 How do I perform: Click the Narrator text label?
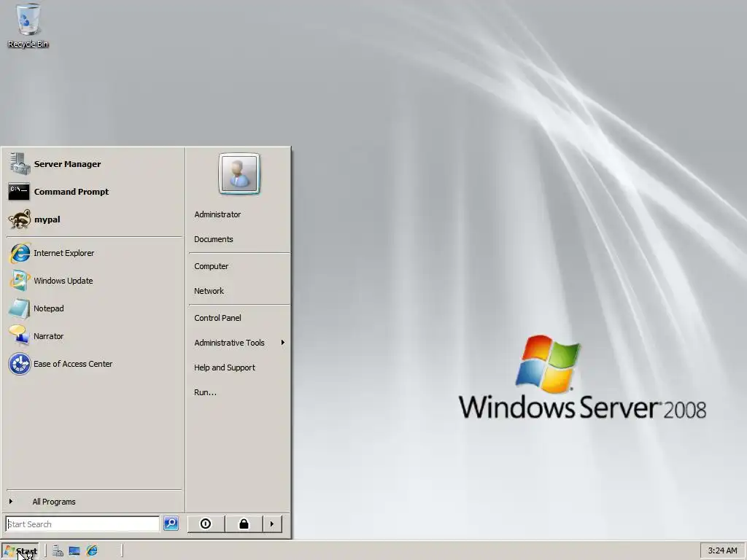coord(48,335)
